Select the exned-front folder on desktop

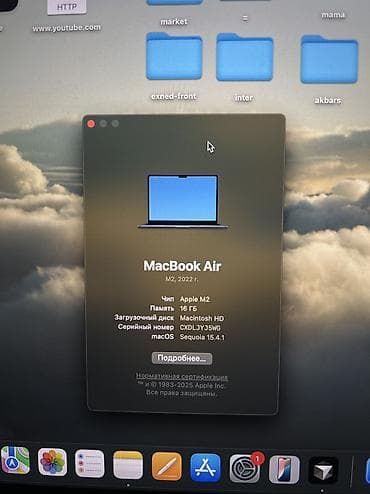[174, 57]
